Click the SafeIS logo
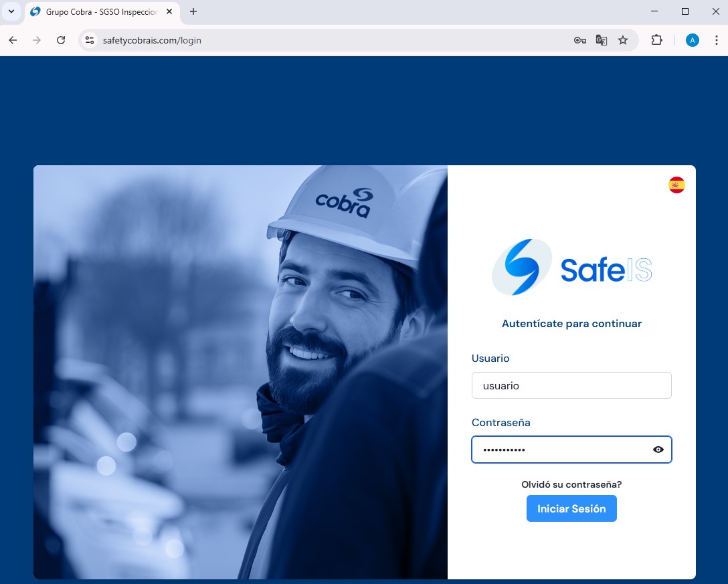 point(571,268)
